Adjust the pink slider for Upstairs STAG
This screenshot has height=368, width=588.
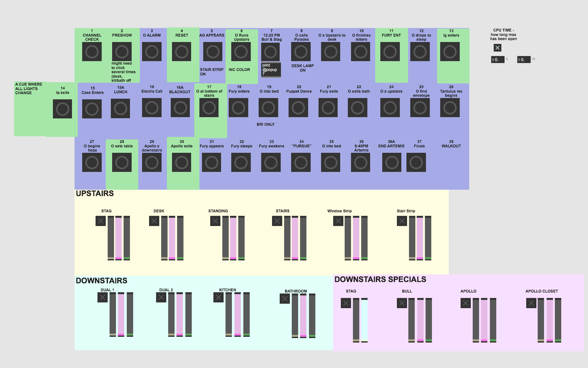point(118,238)
